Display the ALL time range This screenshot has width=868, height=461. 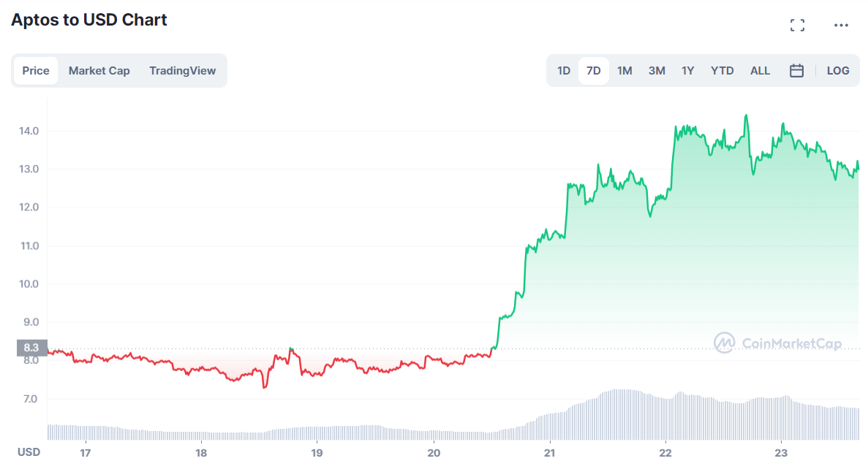(x=761, y=71)
